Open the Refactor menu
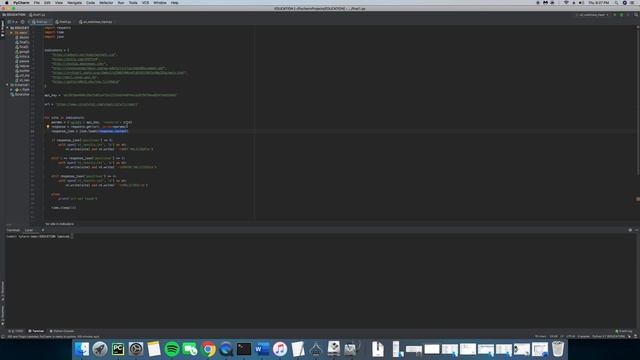 coord(106,2)
